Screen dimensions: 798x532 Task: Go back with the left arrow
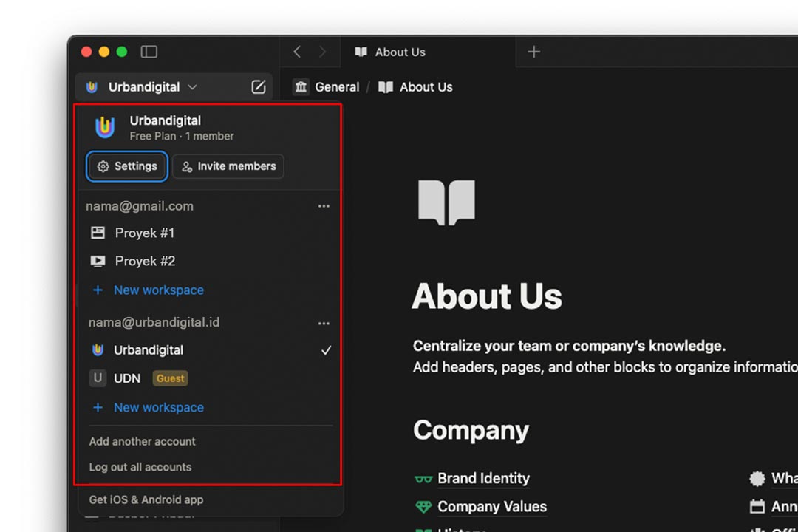click(x=297, y=52)
